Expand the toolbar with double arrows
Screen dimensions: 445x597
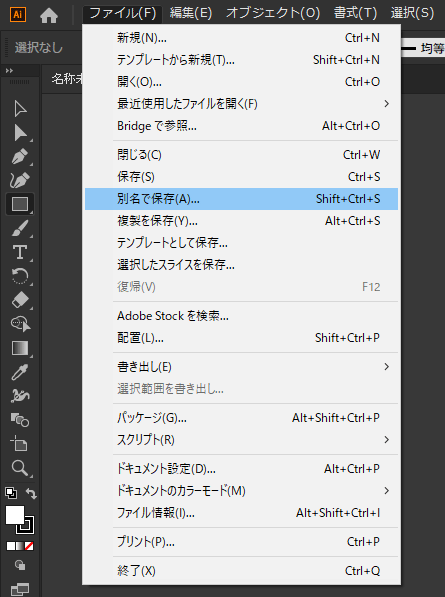click(x=9, y=71)
